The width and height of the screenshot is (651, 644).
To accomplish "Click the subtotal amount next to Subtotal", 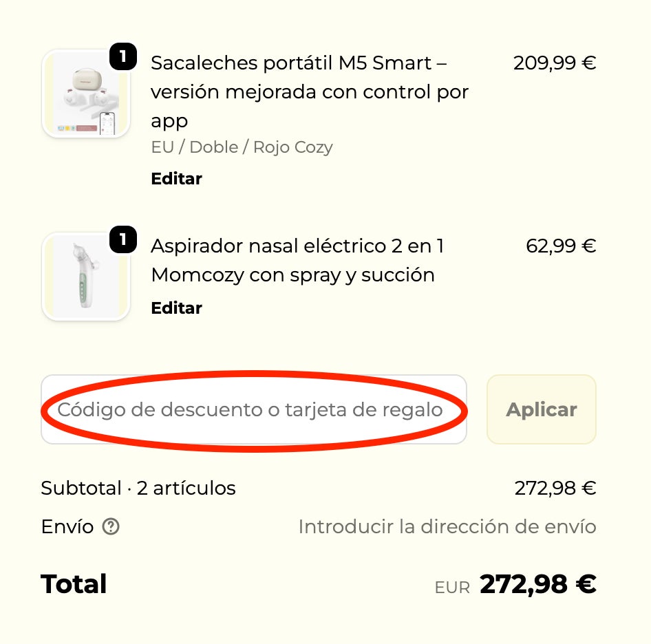I will point(555,489).
